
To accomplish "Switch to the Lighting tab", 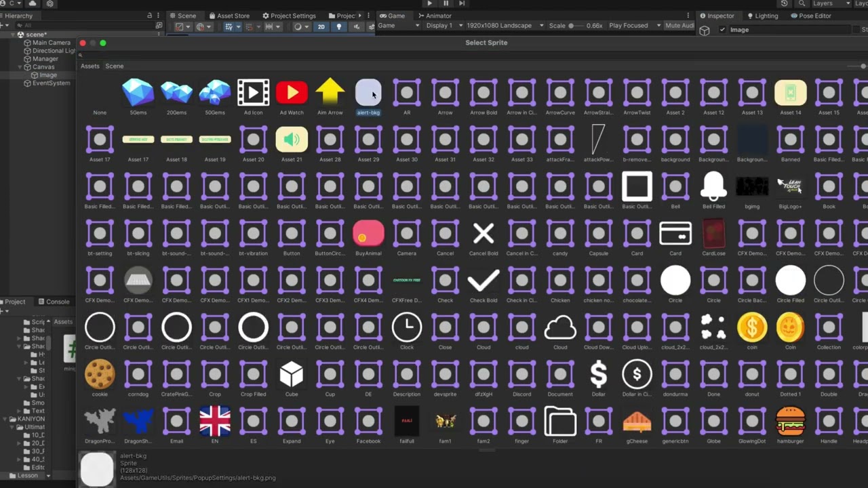I will (x=762, y=16).
